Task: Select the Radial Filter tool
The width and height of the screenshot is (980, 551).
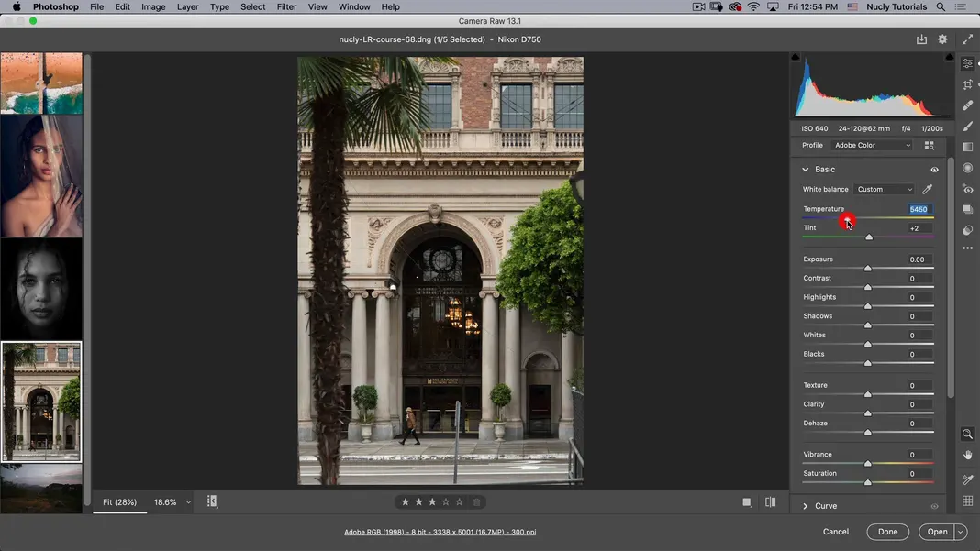Action: (967, 168)
